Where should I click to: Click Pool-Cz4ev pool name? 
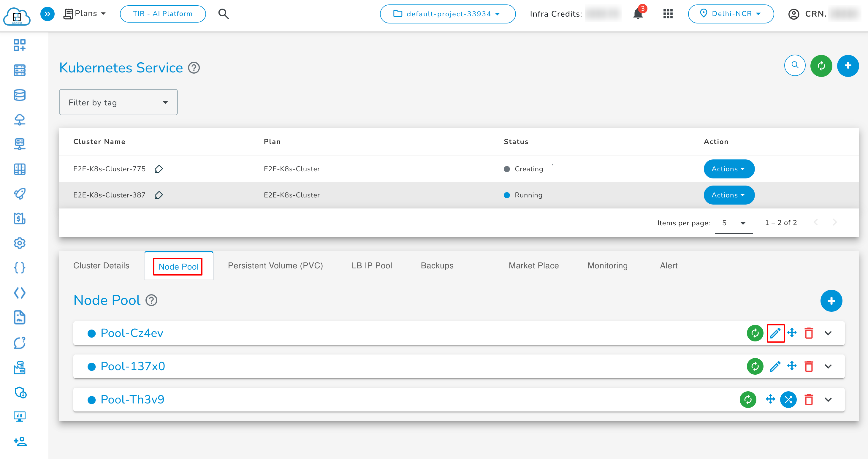132,333
